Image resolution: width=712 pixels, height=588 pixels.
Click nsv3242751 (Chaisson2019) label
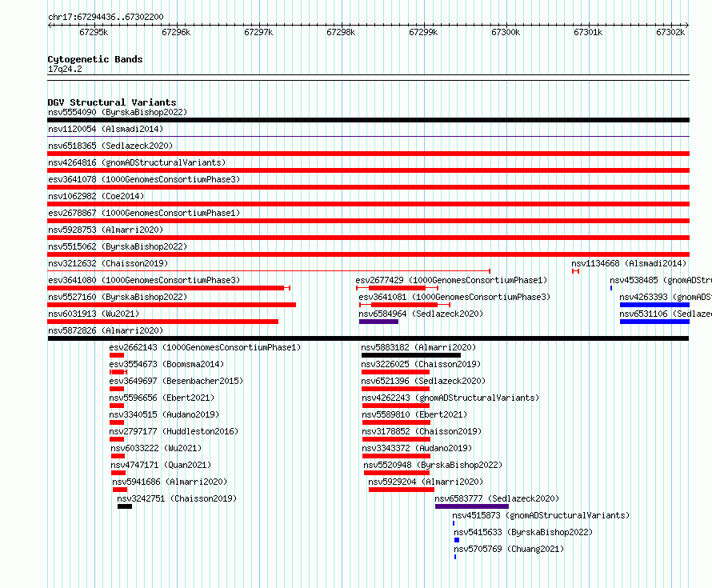click(x=177, y=498)
